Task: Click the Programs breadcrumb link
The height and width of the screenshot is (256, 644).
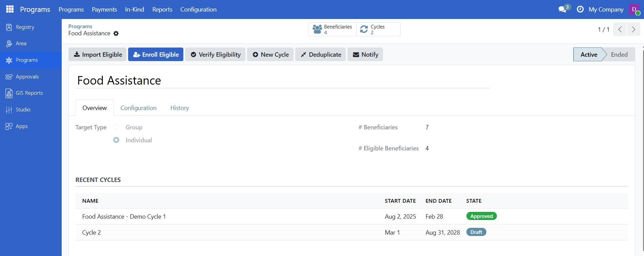Action: pos(80,26)
